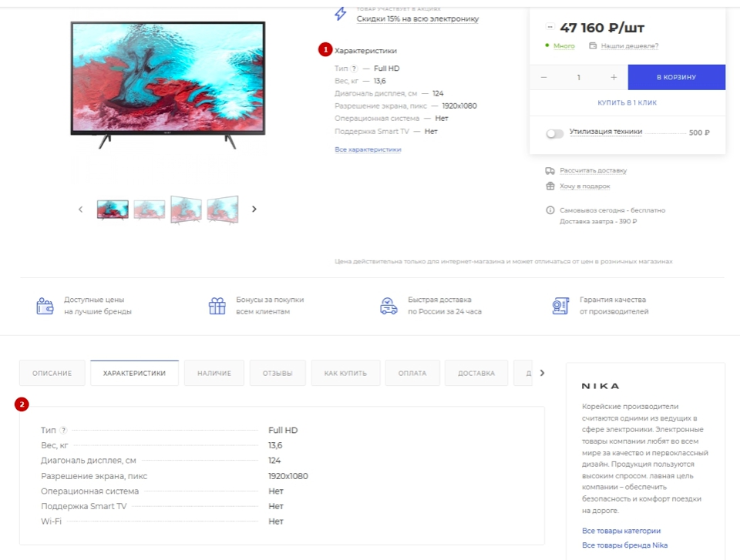Switch to the 'Отзывы' tab
Screen dimensions: 740x560
coord(277,373)
